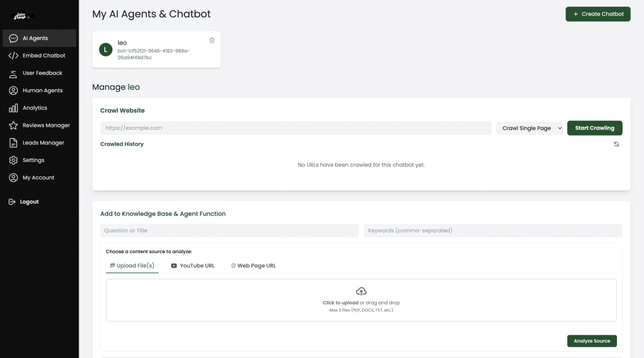Delete the leo chatbot using trash icon
Viewport: 644px width, 358px height.
pos(212,40)
